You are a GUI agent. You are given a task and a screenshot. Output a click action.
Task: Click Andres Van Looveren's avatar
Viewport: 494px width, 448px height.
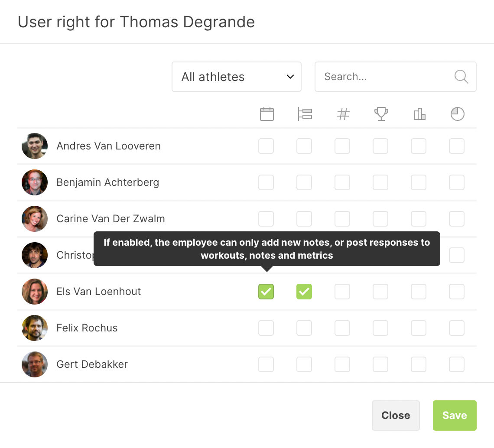35,146
